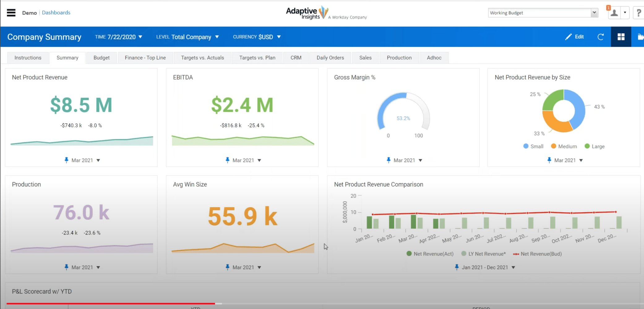Open the TIME 7/22/2020 dropdown
644x309 pixels.
pos(119,36)
